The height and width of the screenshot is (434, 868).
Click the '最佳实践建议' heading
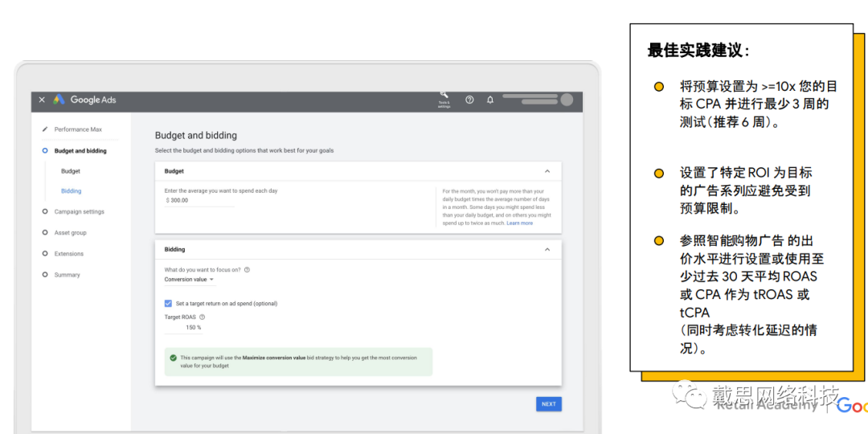[698, 51]
